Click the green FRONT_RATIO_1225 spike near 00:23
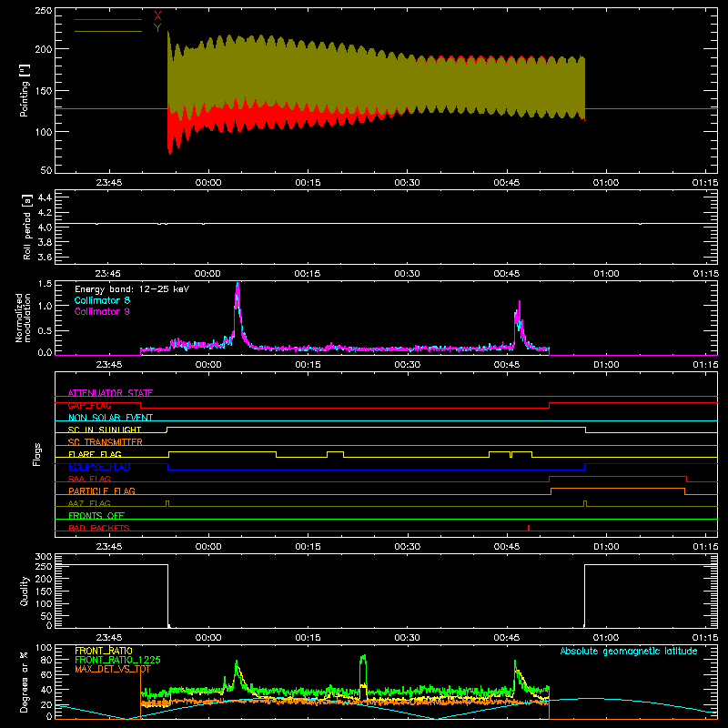This screenshot has width=728, height=728. pyautogui.click(x=363, y=669)
